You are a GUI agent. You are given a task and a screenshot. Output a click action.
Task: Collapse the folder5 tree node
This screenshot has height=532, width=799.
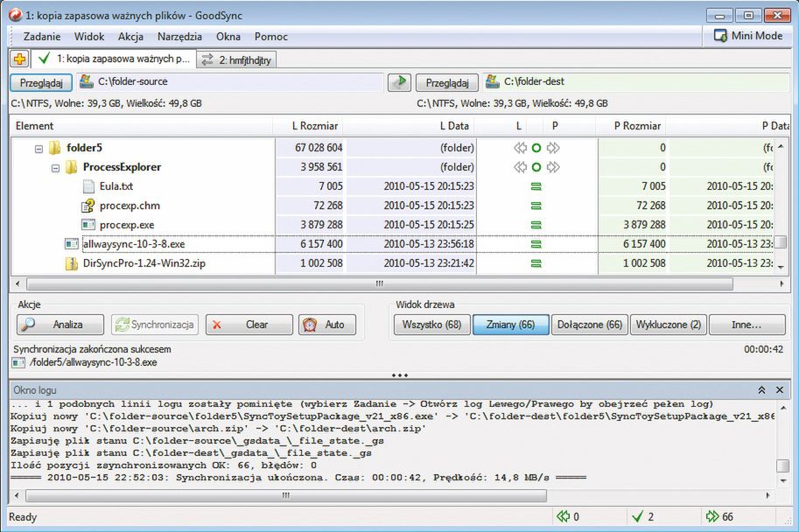click(x=39, y=148)
